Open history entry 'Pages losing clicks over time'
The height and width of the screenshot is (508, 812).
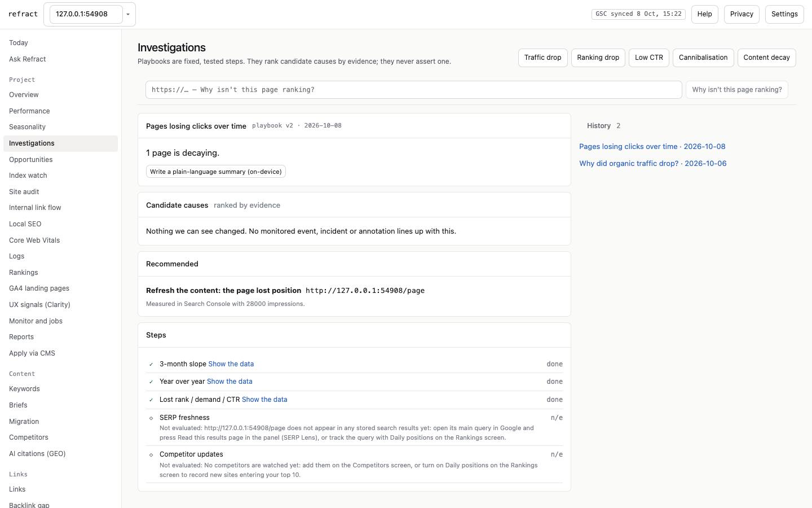[652, 147]
